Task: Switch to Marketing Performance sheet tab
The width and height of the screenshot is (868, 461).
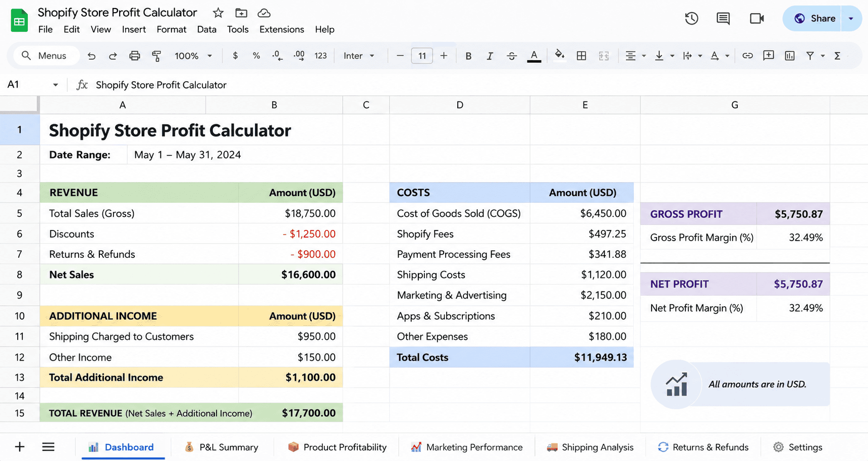Action: [467, 447]
